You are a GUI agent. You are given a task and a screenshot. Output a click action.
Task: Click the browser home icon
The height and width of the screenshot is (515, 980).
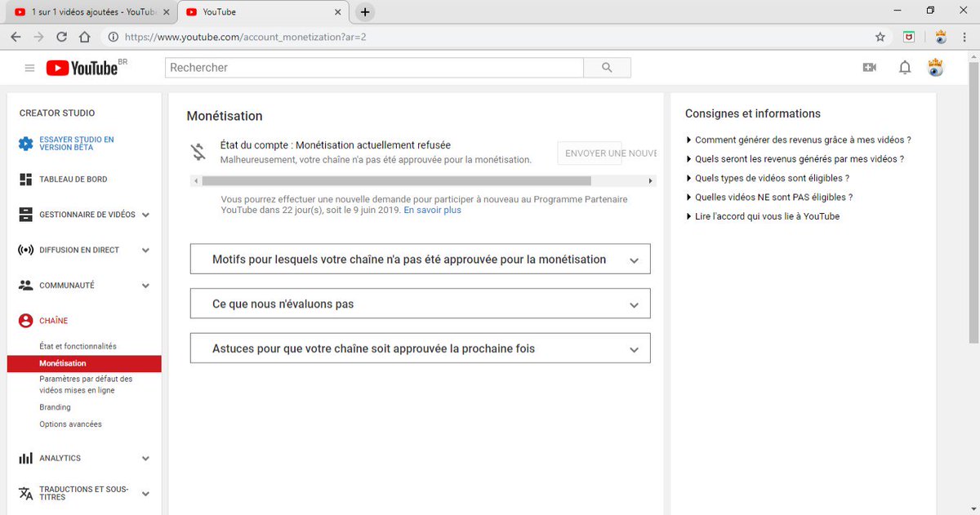click(84, 37)
